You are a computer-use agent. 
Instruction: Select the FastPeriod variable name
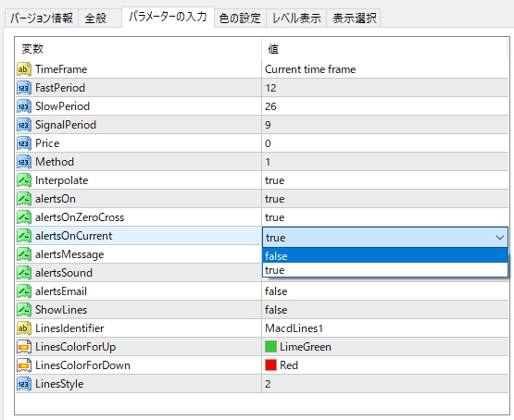[x=60, y=88]
